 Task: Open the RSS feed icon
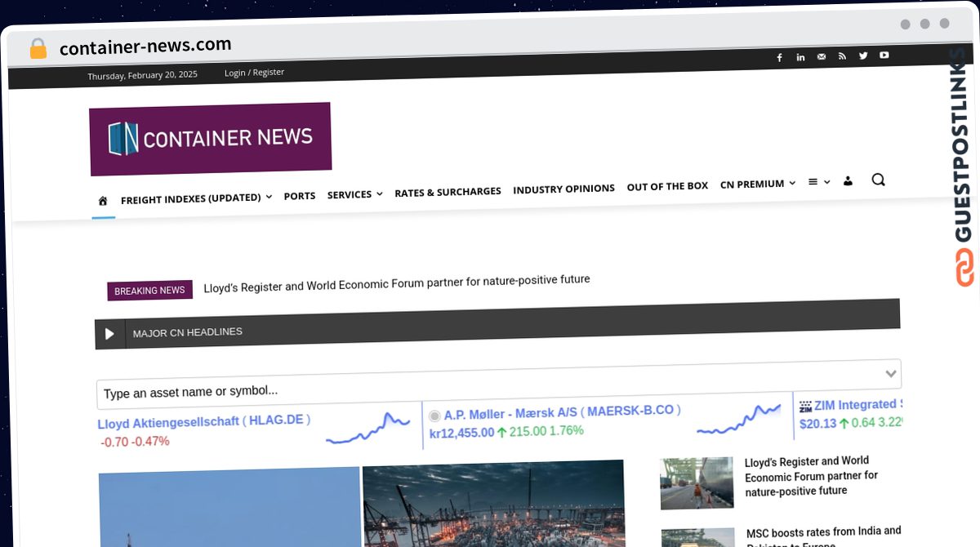[x=842, y=56]
